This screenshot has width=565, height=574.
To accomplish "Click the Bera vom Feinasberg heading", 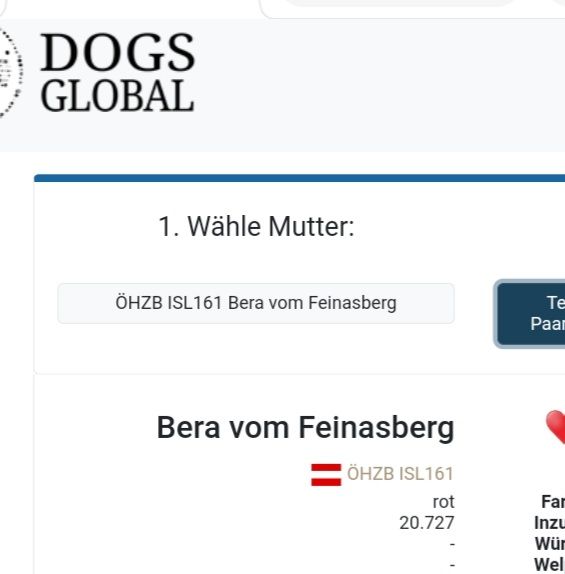I will point(305,427).
